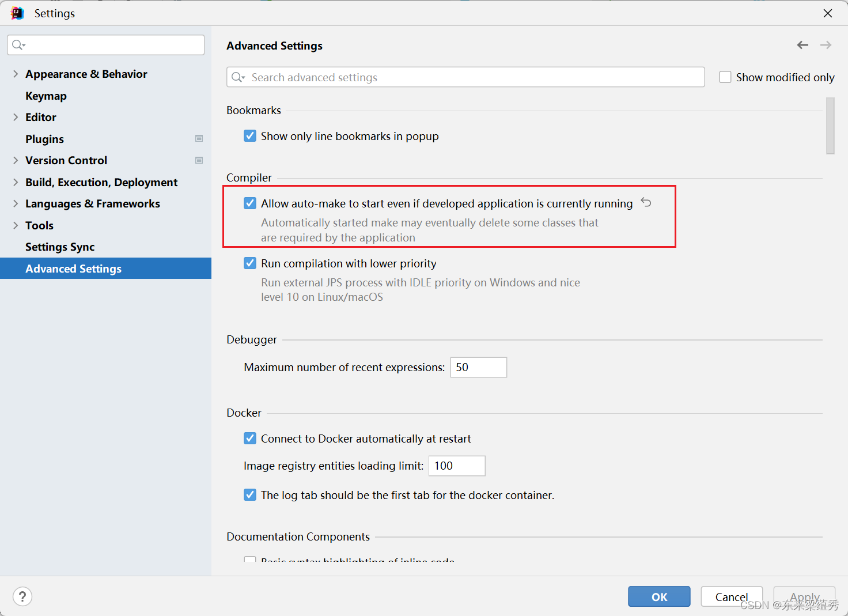Expand the Editor settings node
The image size is (848, 616).
16,117
